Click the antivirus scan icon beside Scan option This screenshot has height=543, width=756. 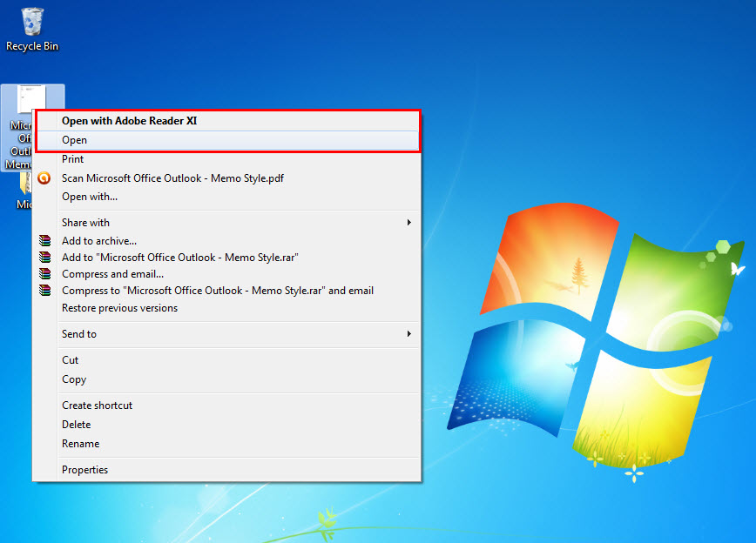44,178
